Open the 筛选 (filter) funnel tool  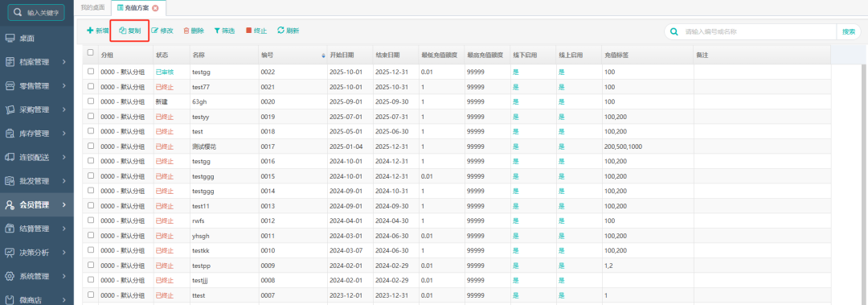(225, 31)
